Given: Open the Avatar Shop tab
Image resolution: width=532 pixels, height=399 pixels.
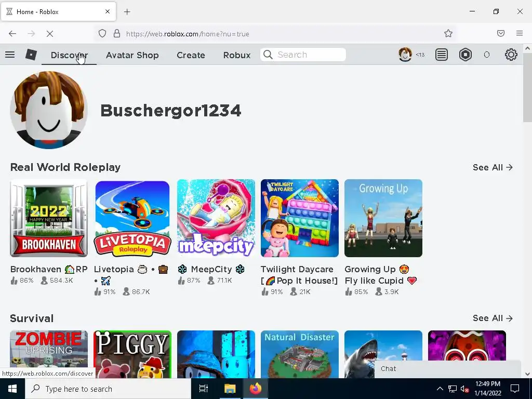Looking at the screenshot, I should pyautogui.click(x=132, y=55).
